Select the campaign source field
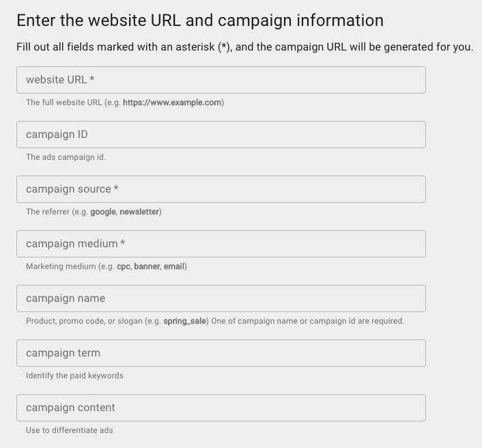This screenshot has width=482, height=448. pos(221,189)
